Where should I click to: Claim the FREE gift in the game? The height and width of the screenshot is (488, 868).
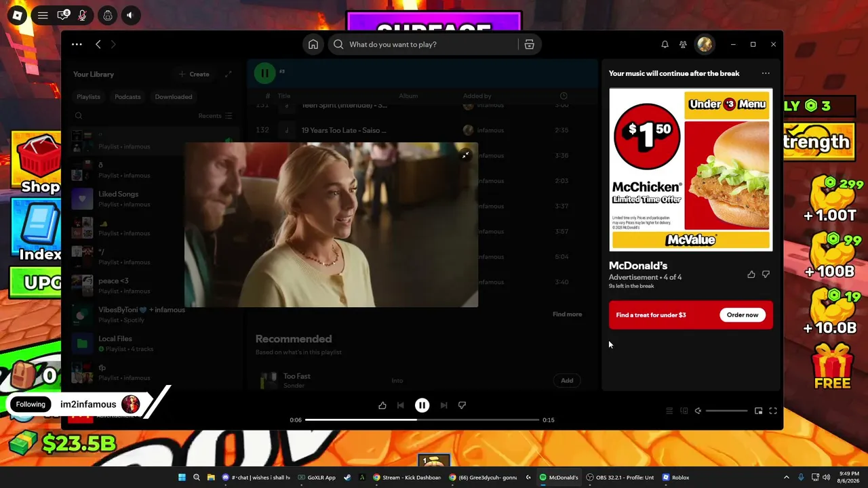tap(832, 366)
